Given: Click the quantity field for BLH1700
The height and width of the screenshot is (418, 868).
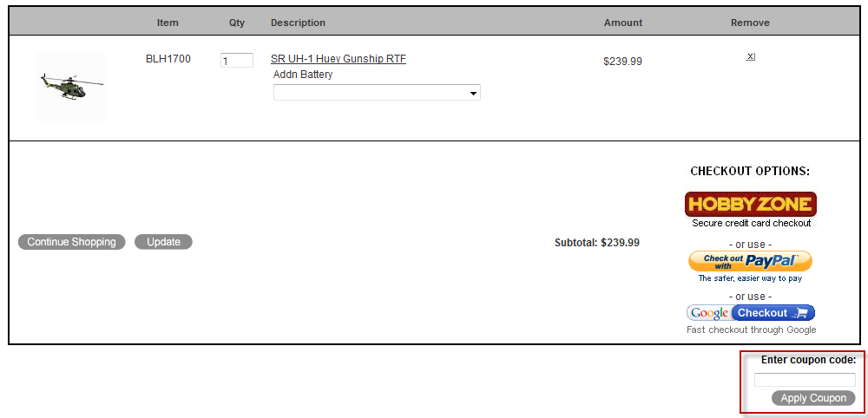Looking at the screenshot, I should pos(237,60).
